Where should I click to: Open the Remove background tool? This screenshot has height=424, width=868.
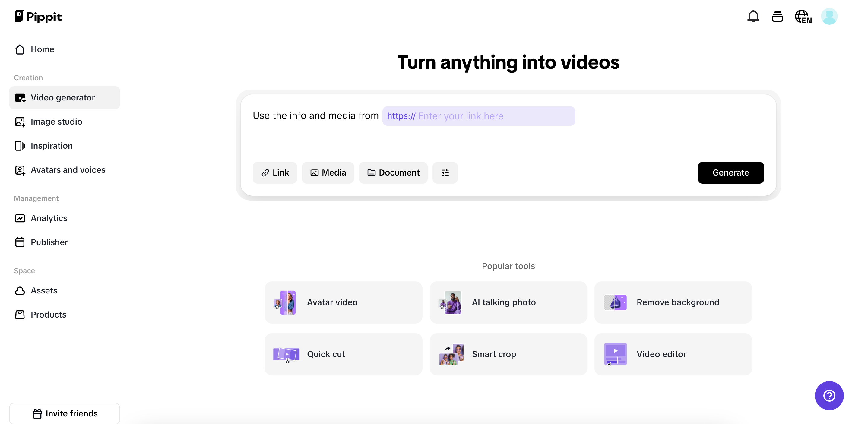click(673, 302)
